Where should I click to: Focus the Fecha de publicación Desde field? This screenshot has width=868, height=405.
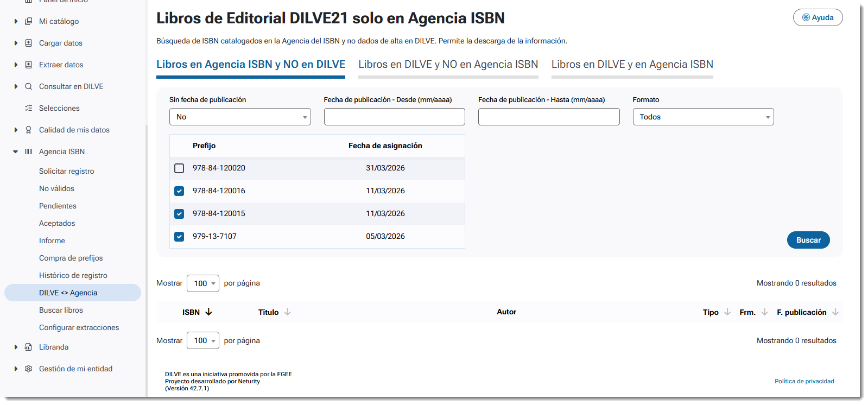coord(395,117)
